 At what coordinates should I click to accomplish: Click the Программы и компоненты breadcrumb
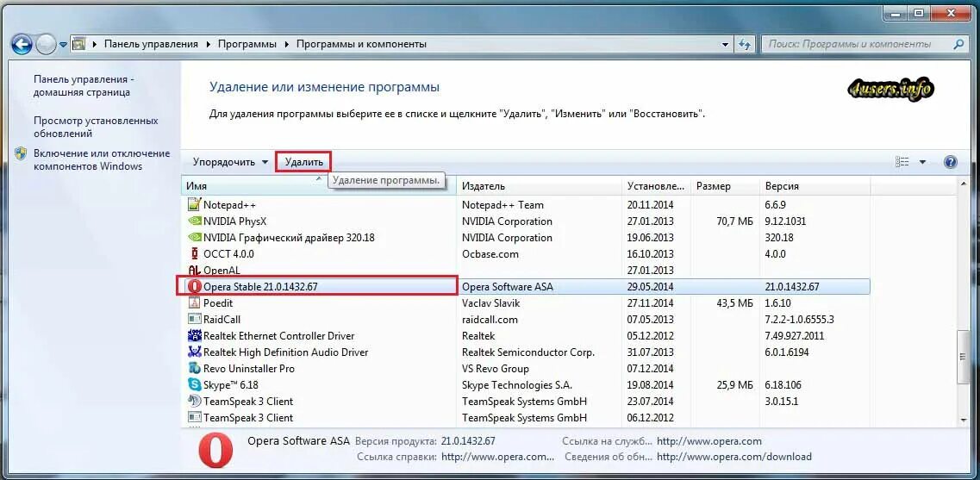point(361,44)
